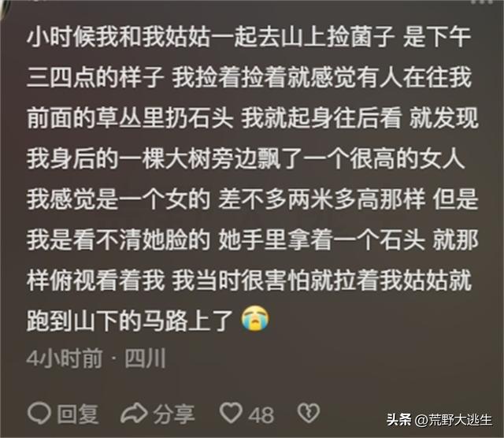The width and height of the screenshot is (504, 438).
Task: Select the 分享 share label
Action: pos(174,414)
